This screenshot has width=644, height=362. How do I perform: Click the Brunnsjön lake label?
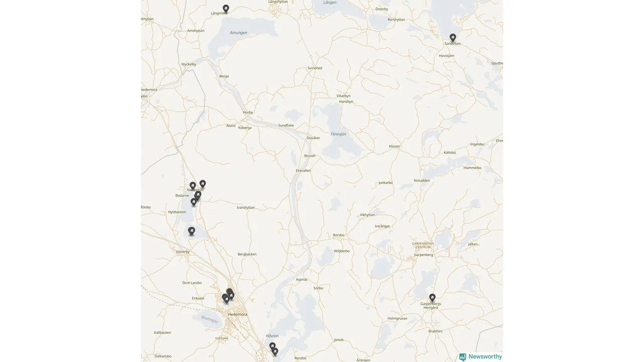pos(210,319)
